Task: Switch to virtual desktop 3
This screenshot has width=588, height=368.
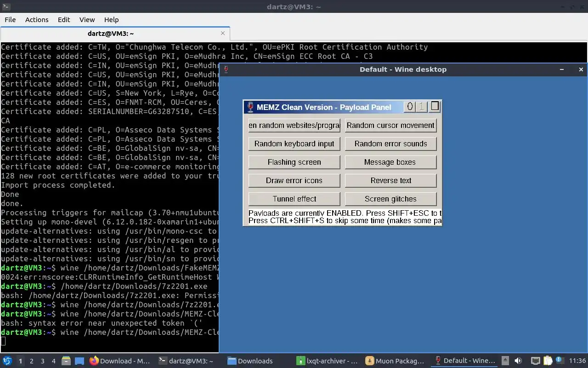Action: 43,361
